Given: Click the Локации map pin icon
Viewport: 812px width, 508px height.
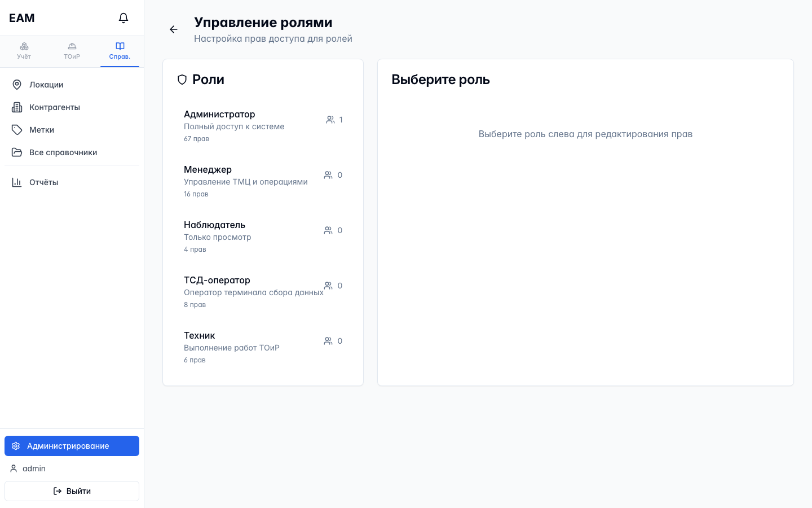Looking at the screenshot, I should tap(17, 85).
